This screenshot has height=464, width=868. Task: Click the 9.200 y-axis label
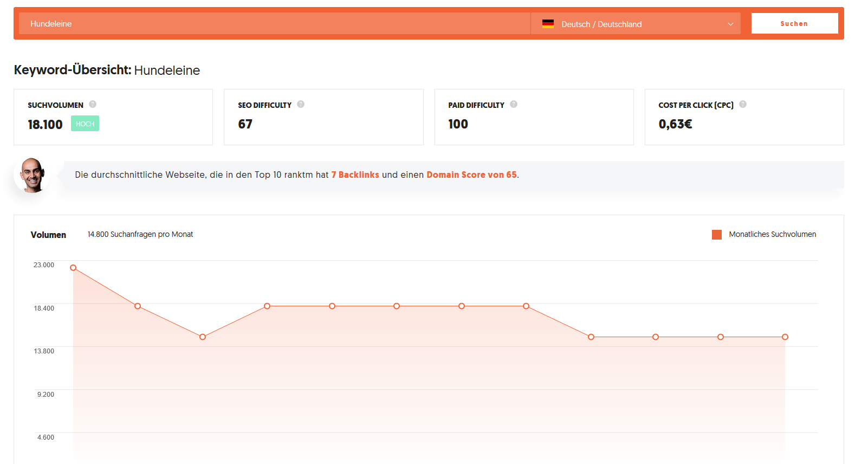click(x=46, y=395)
